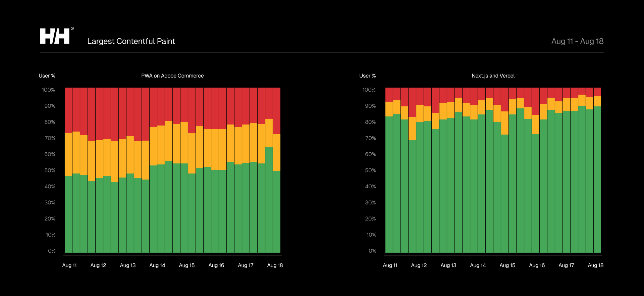The height and width of the screenshot is (296, 644).
Task: Click Aug 14 label under the left chart
Action: 157,265
